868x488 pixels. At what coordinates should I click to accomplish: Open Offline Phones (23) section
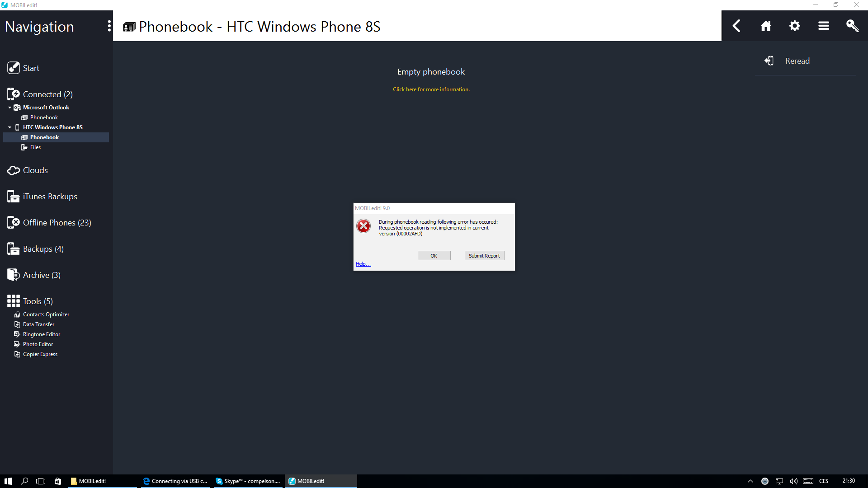tap(57, 223)
